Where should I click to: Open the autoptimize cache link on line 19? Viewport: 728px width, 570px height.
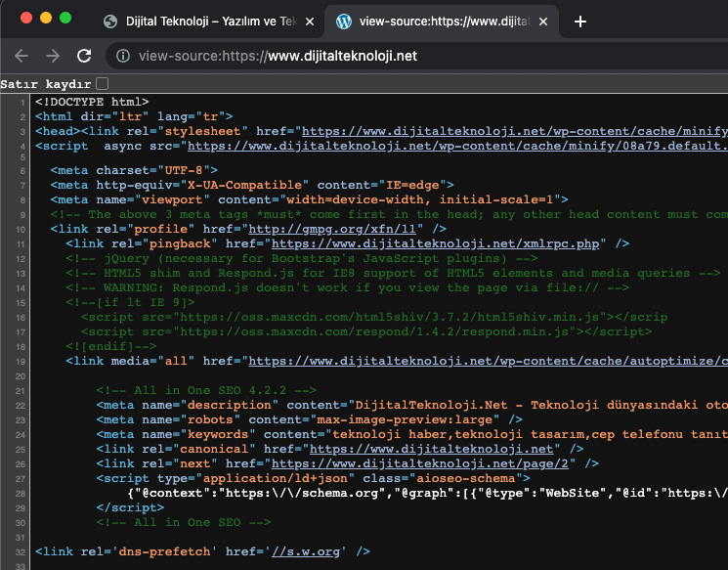[489, 361]
